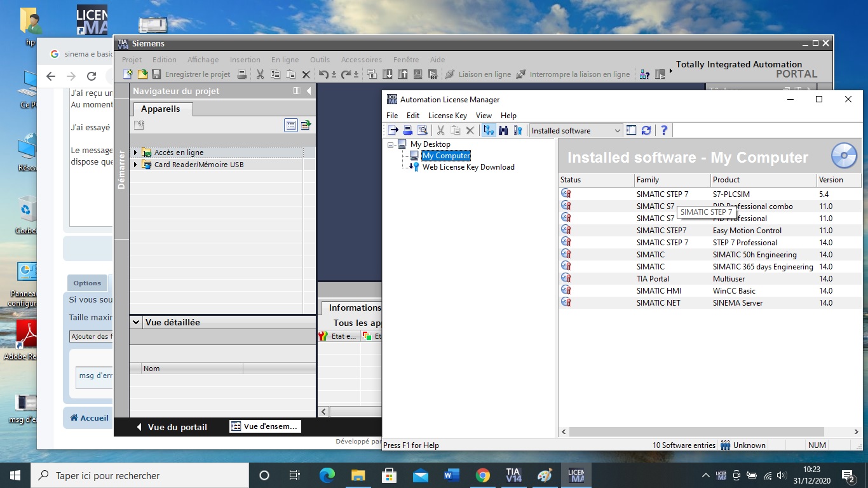Image resolution: width=868 pixels, height=488 pixels.
Task: Expand the Accès en ligne tree node
Action: tap(135, 152)
